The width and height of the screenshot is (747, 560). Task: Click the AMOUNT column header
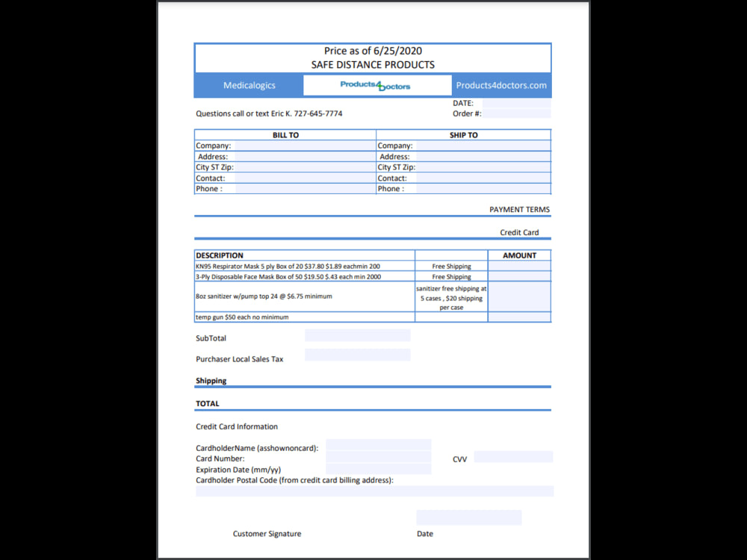519,255
